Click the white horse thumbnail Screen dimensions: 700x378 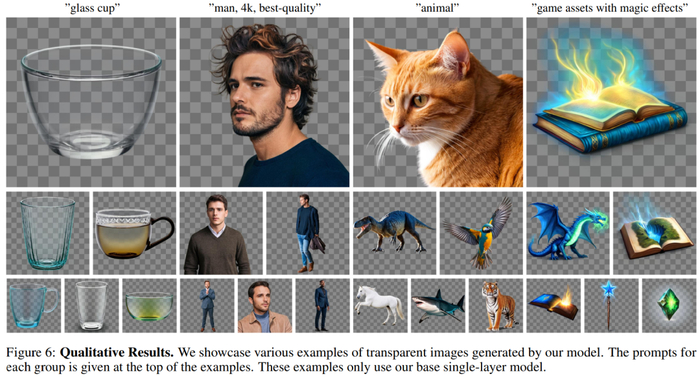pyautogui.click(x=380, y=306)
